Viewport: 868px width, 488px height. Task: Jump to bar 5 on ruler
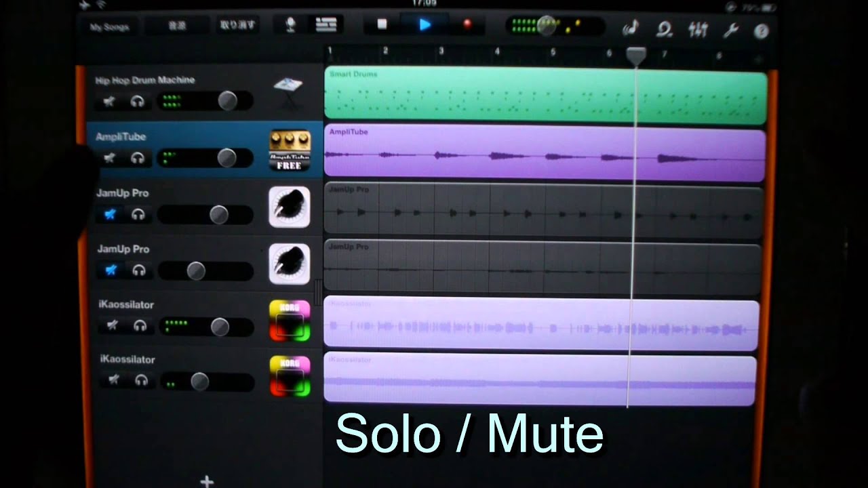(x=553, y=52)
